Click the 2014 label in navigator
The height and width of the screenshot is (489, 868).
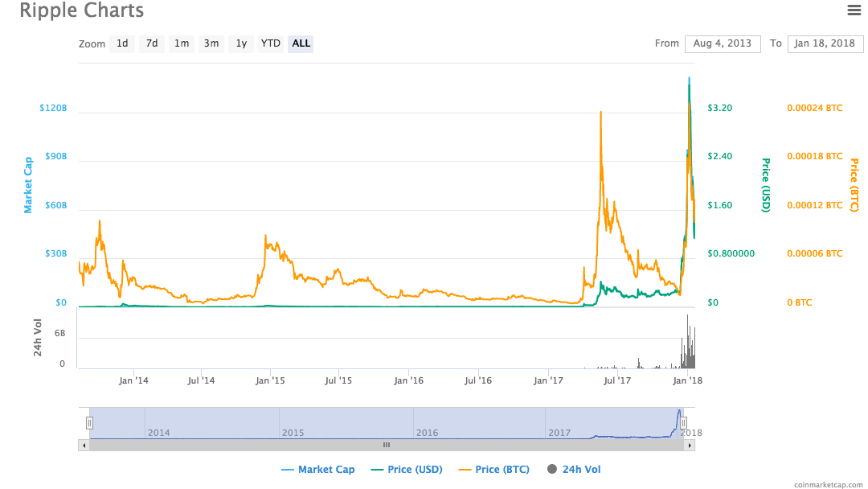pos(159,433)
